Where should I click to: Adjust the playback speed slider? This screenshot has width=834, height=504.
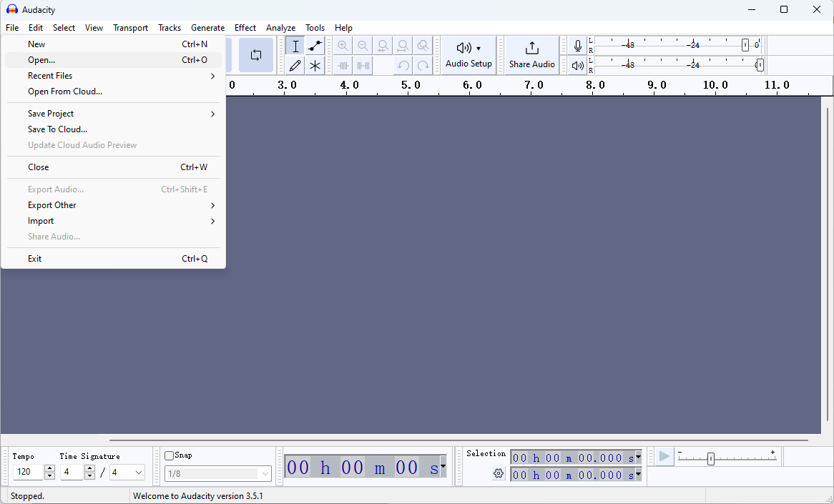[x=710, y=459]
